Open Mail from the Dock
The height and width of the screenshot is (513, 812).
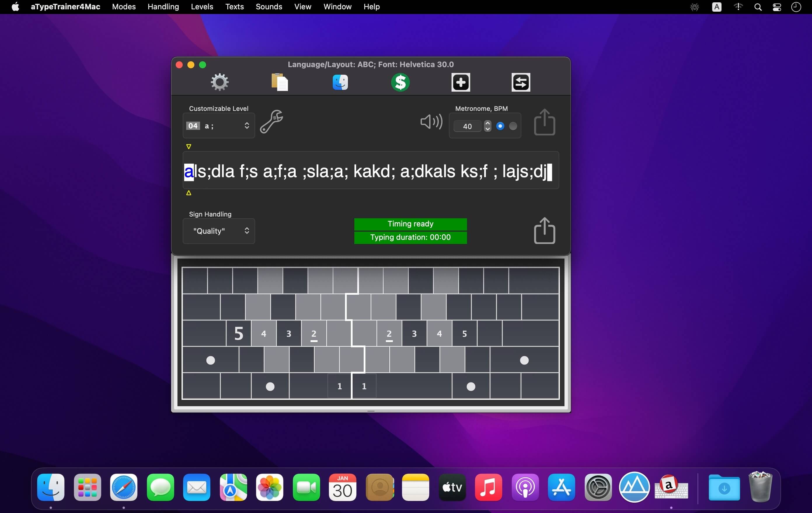tap(197, 487)
